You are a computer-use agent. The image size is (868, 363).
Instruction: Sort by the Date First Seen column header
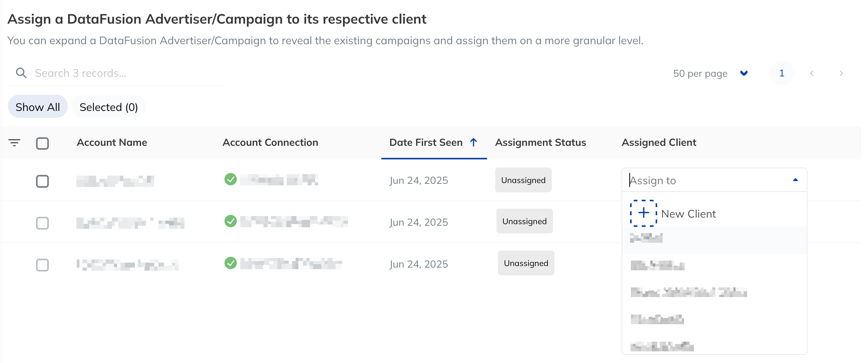pos(426,142)
